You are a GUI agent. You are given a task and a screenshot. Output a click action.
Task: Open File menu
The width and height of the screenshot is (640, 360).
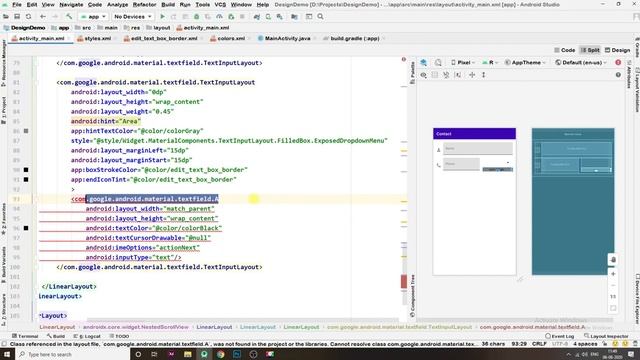[x=17, y=4]
